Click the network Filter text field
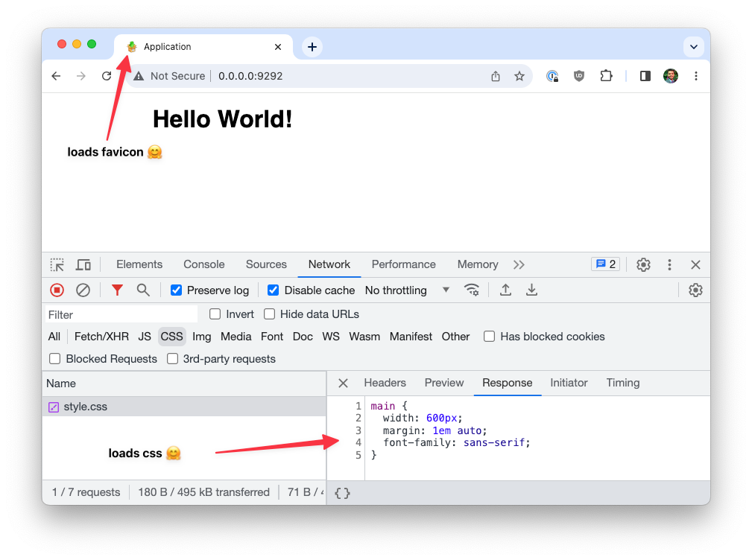 (121, 315)
